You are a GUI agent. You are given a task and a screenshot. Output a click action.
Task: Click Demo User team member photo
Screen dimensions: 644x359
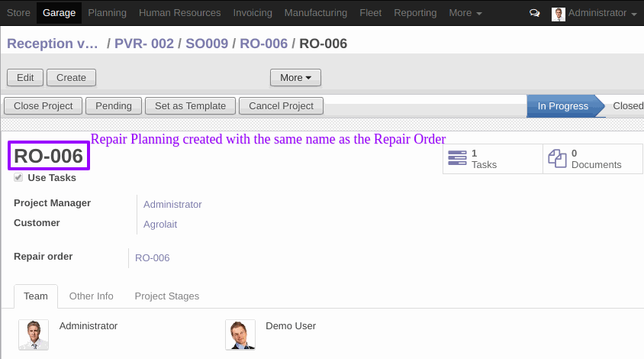pyautogui.click(x=240, y=335)
